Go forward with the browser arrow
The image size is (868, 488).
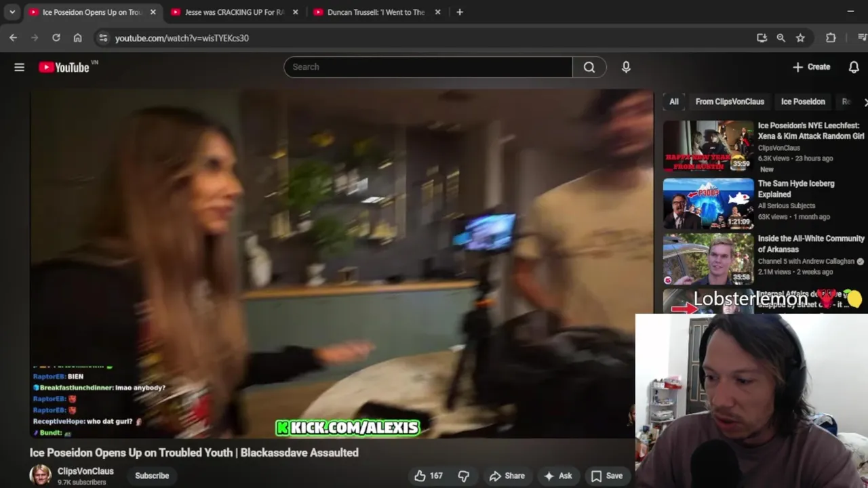[x=35, y=38]
